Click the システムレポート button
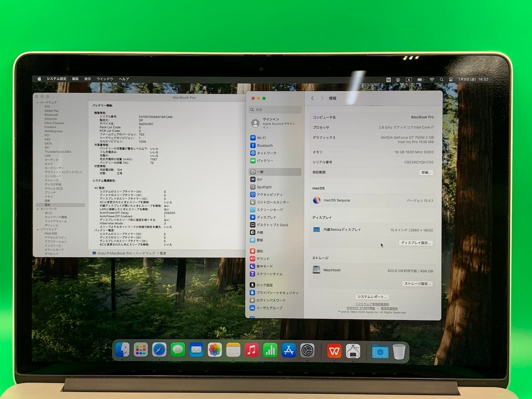Screen dimensions: 532x399 pos(372,297)
